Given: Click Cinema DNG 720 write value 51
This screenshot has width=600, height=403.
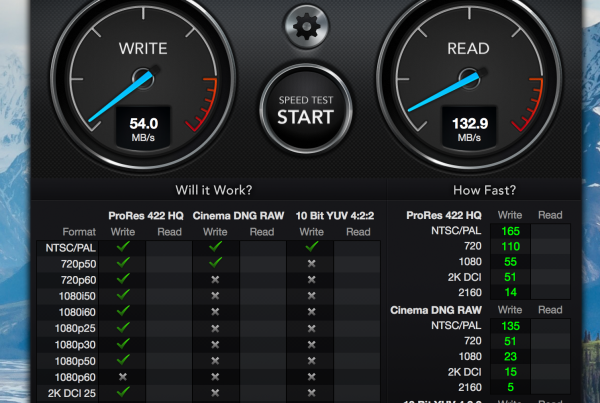Looking at the screenshot, I should point(510,341).
